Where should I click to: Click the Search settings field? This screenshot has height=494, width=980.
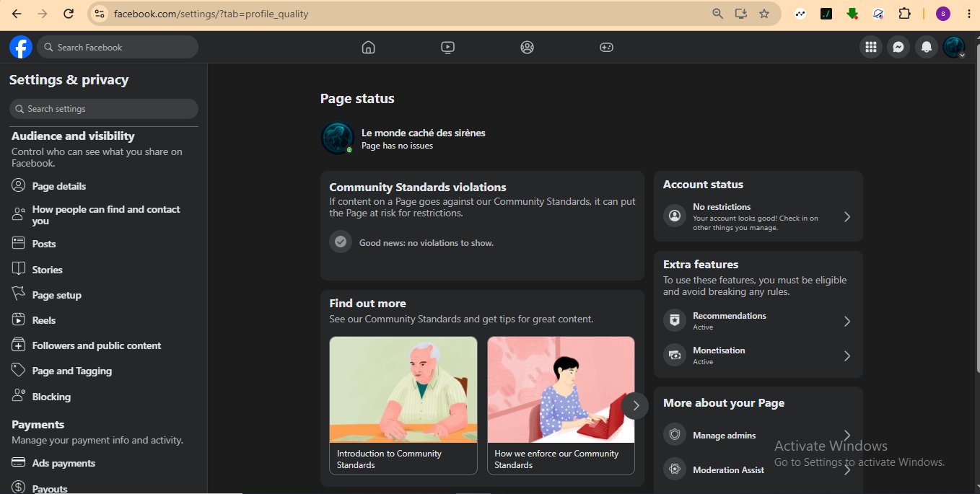click(x=104, y=109)
